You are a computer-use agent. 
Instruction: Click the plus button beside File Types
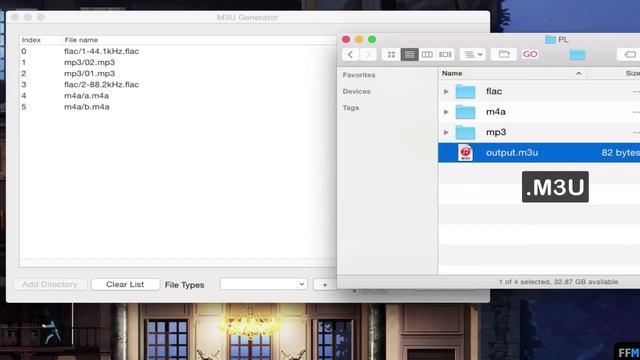(325, 284)
